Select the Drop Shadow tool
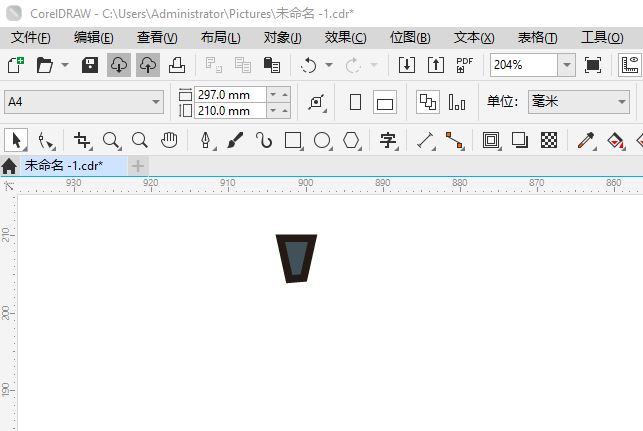The height and width of the screenshot is (431, 643). (x=520, y=140)
